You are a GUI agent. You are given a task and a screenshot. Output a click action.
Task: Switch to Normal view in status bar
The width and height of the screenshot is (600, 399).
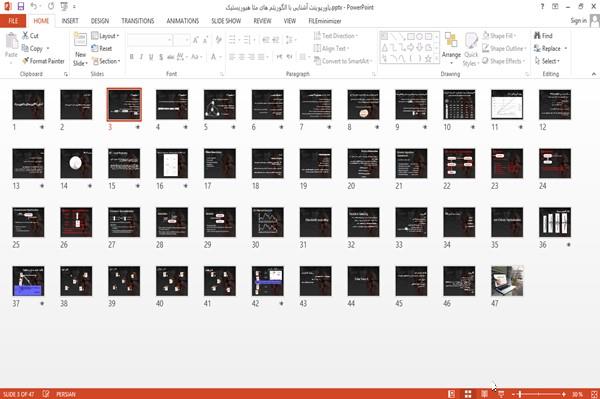[452, 394]
